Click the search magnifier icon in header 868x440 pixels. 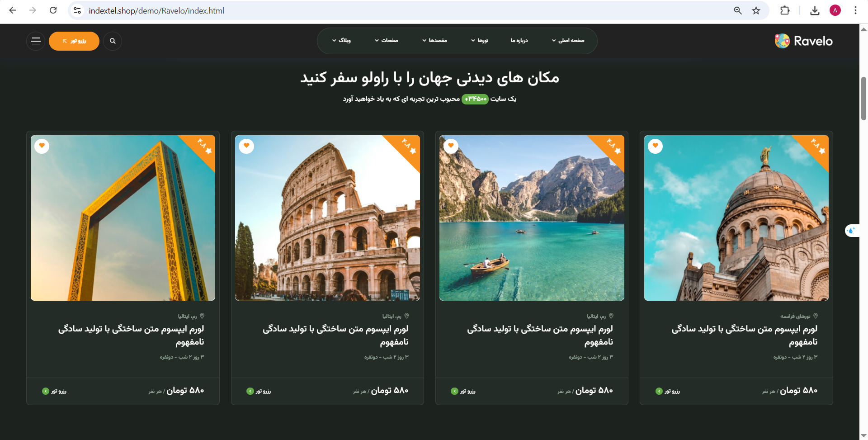(x=113, y=41)
